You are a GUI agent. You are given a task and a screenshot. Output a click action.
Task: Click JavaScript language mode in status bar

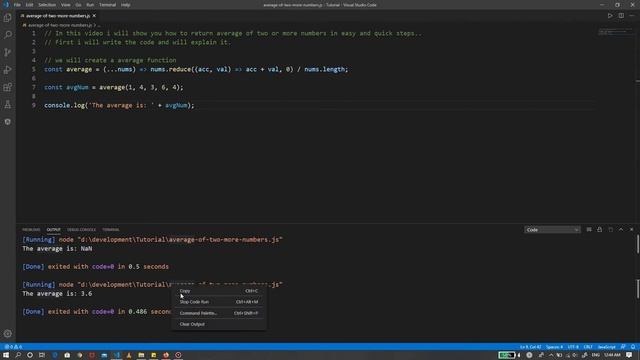coord(607,347)
